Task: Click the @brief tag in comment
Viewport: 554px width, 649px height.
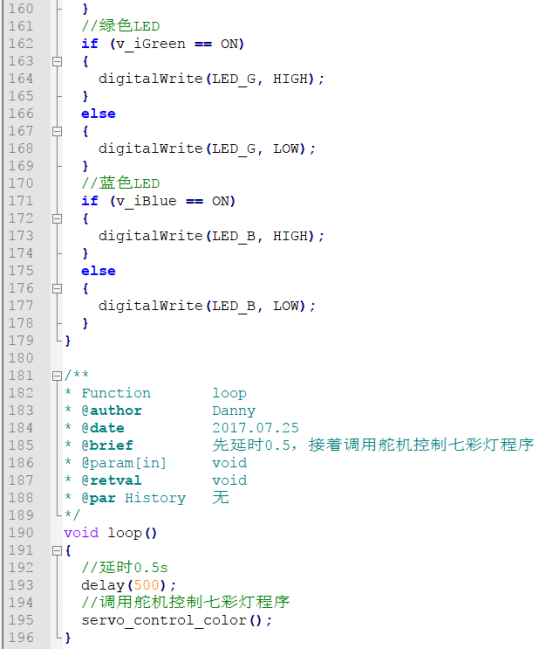Action: (107, 445)
